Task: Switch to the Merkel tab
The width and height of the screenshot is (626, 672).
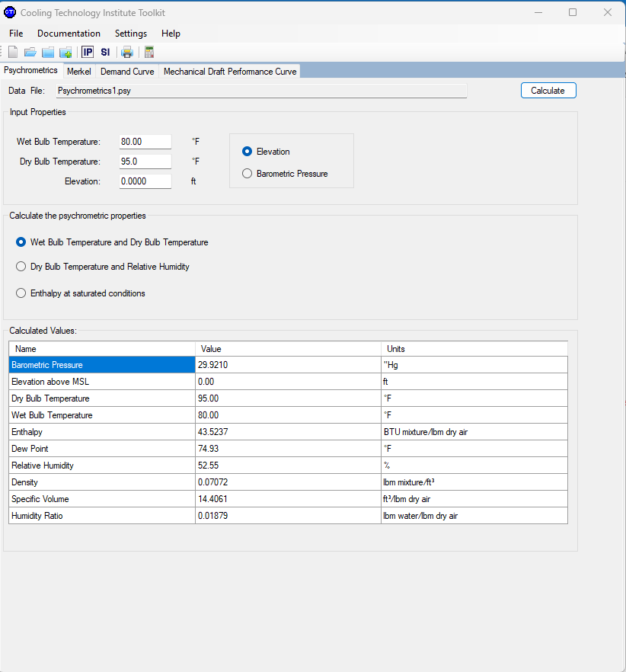Action: click(x=78, y=72)
